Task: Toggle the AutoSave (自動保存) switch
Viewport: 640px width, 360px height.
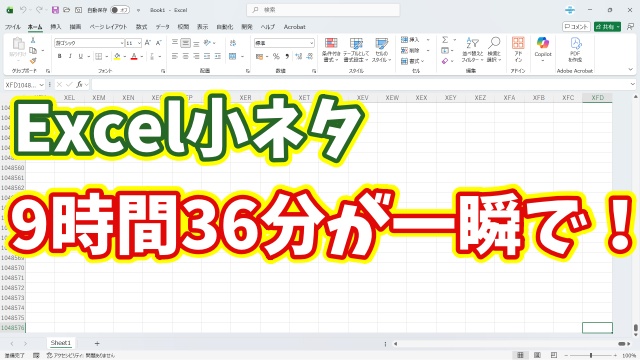Action: [120, 10]
